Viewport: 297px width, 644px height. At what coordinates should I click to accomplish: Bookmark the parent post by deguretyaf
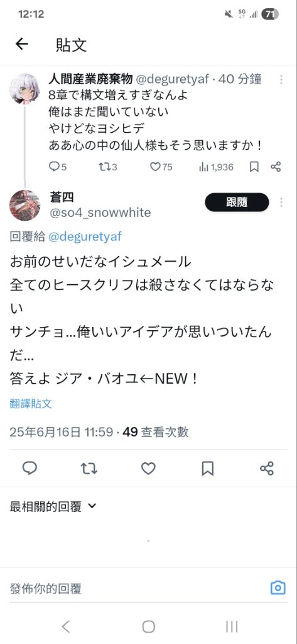click(254, 167)
